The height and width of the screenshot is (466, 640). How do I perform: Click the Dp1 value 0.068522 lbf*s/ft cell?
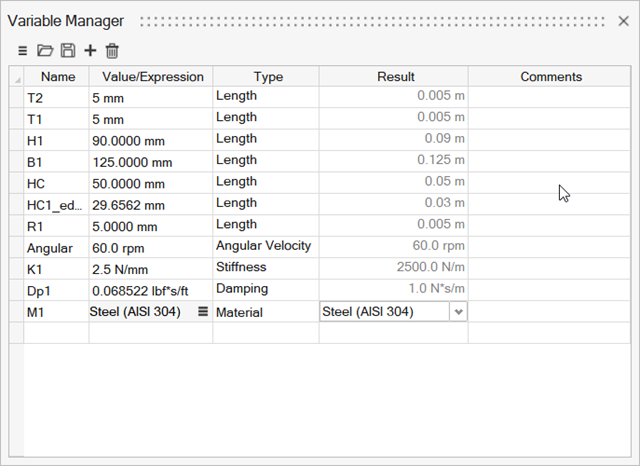(x=151, y=291)
